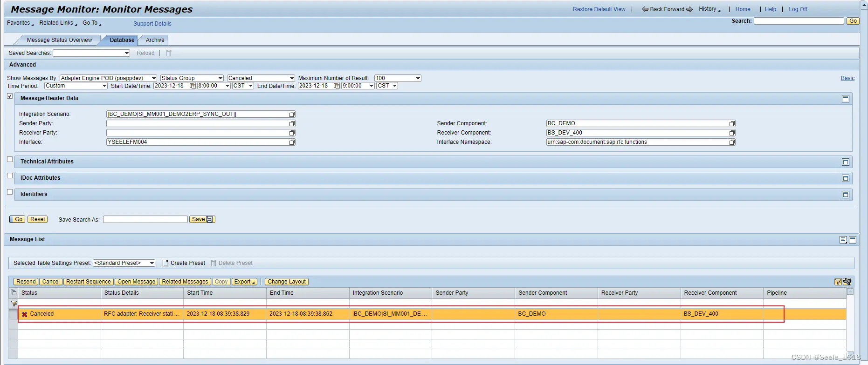The image size is (868, 365).
Task: Click the Back arrow icon
Action: click(645, 9)
